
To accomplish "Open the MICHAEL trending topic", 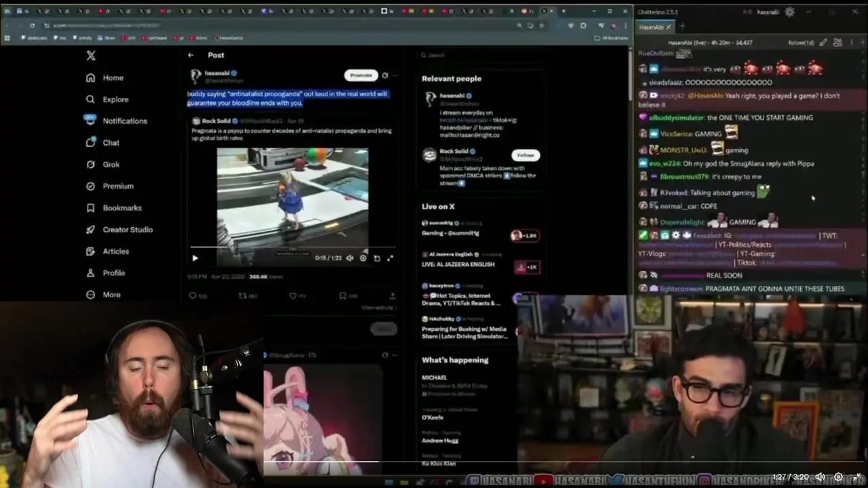I will [434, 378].
